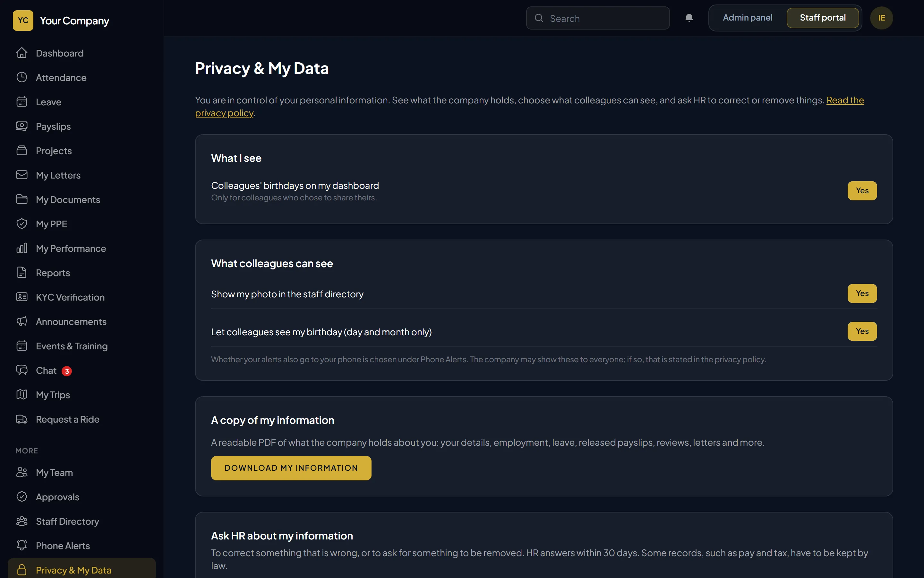Click the My Documents folder icon
The width and height of the screenshot is (924, 578).
(x=22, y=199)
